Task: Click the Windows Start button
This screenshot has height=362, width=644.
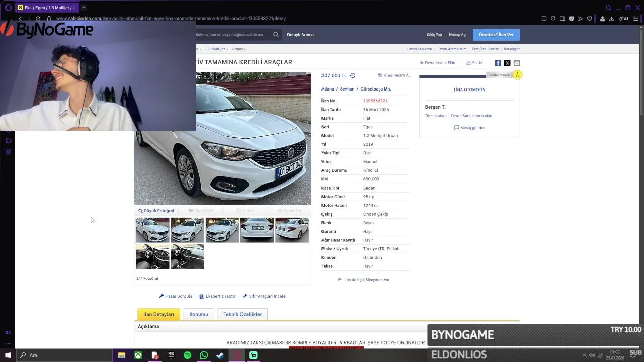Action: tap(8, 355)
